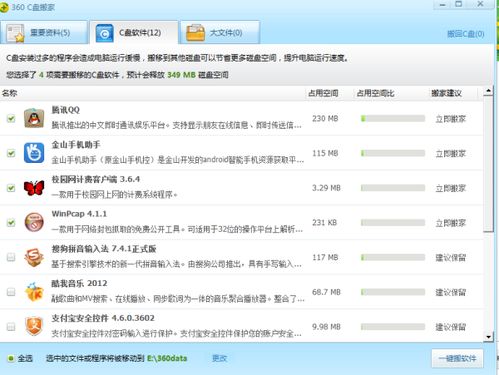Screen dimensions: 499x375
Task: Click the red butterfly campus client icon
Action: [34, 188]
